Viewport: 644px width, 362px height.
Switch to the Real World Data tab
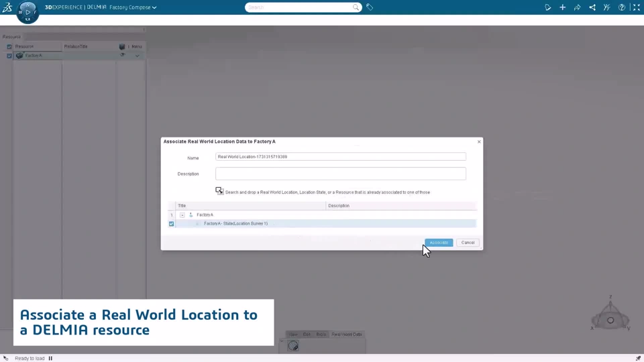pyautogui.click(x=347, y=335)
